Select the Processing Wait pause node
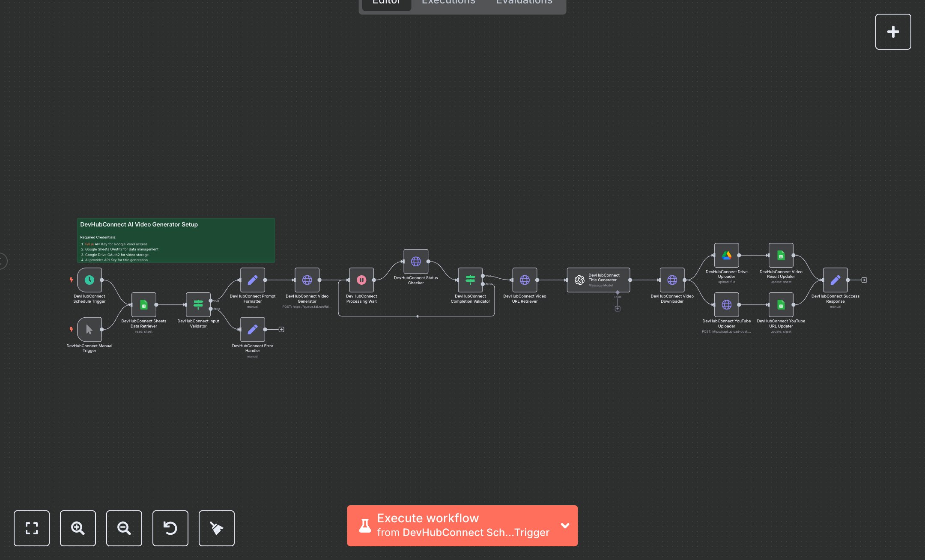 pos(361,280)
